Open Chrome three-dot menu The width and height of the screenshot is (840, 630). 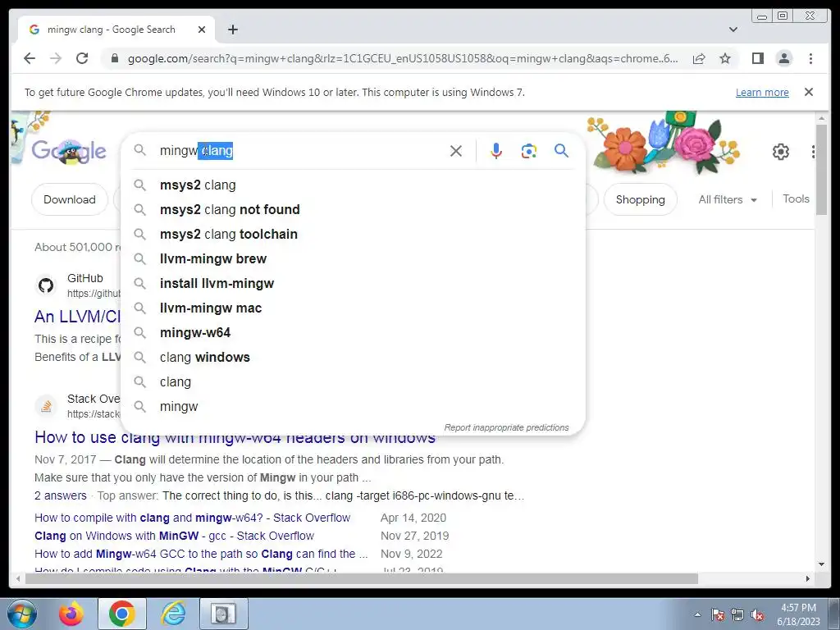pos(810,58)
